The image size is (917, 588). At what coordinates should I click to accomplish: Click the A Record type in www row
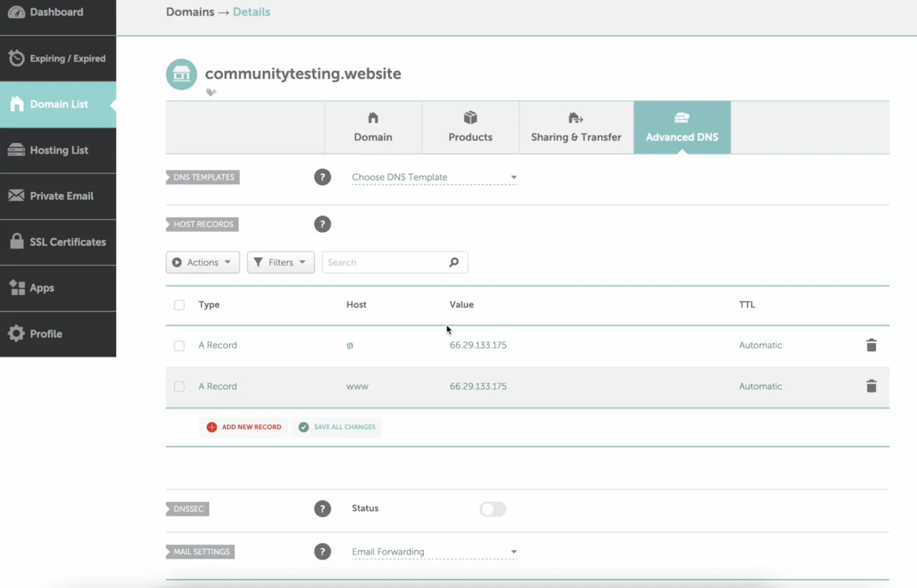[x=217, y=386]
